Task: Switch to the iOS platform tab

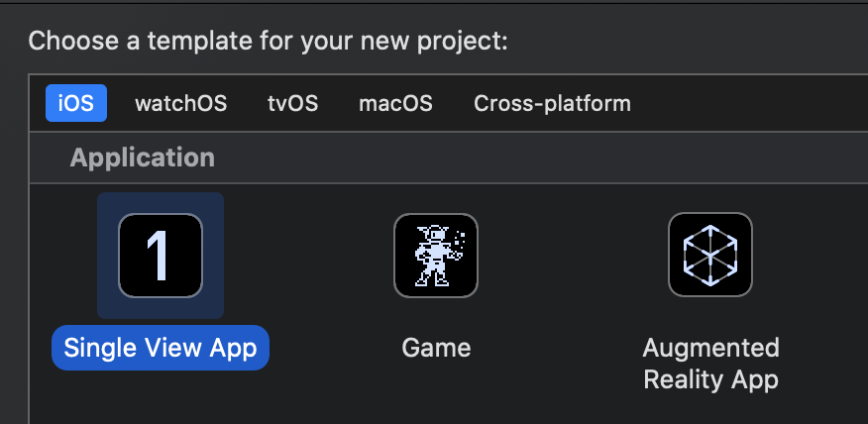Action: point(76,103)
